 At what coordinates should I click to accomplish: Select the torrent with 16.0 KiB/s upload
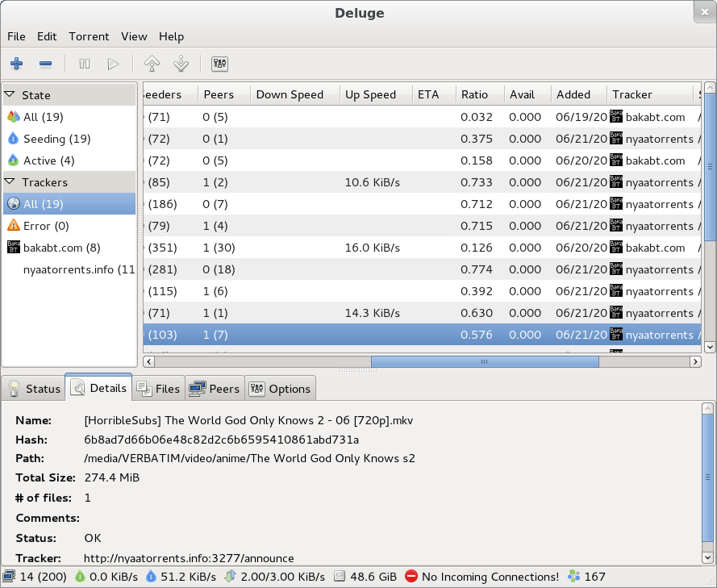[x=422, y=248]
